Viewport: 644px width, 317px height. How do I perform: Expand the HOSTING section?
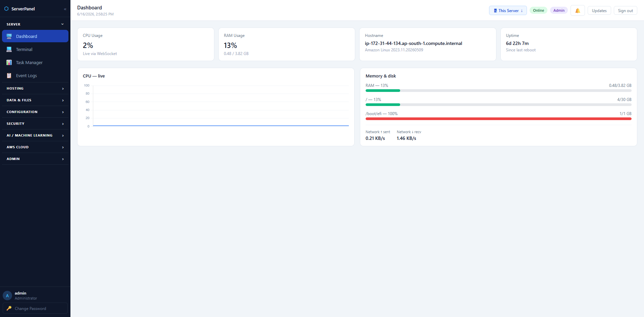35,88
